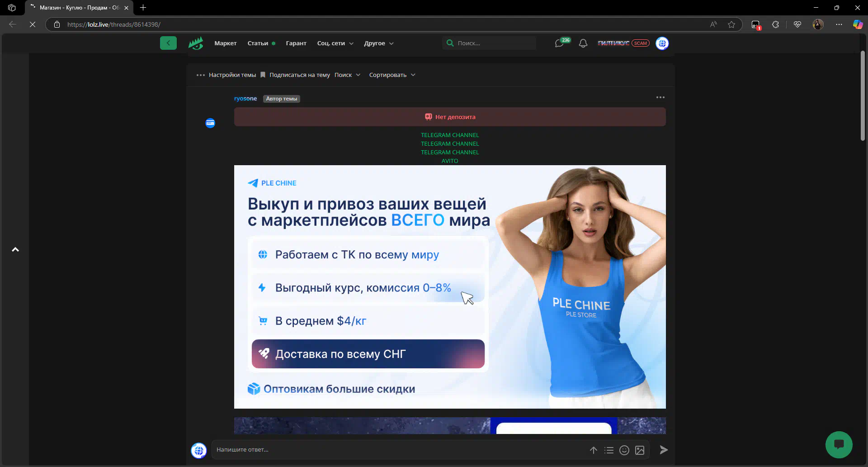Open Extensions puzzle icon
Image resolution: width=868 pixels, height=467 pixels.
tap(776, 24)
